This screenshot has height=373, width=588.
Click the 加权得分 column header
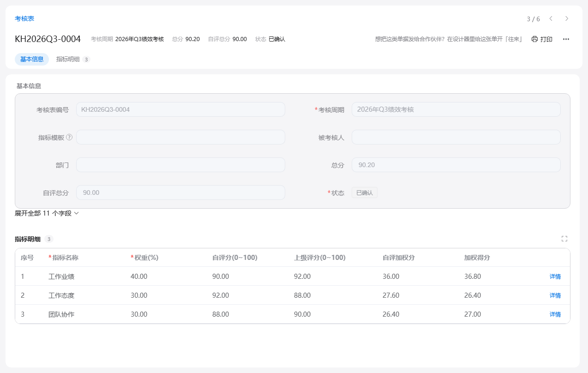point(477,258)
